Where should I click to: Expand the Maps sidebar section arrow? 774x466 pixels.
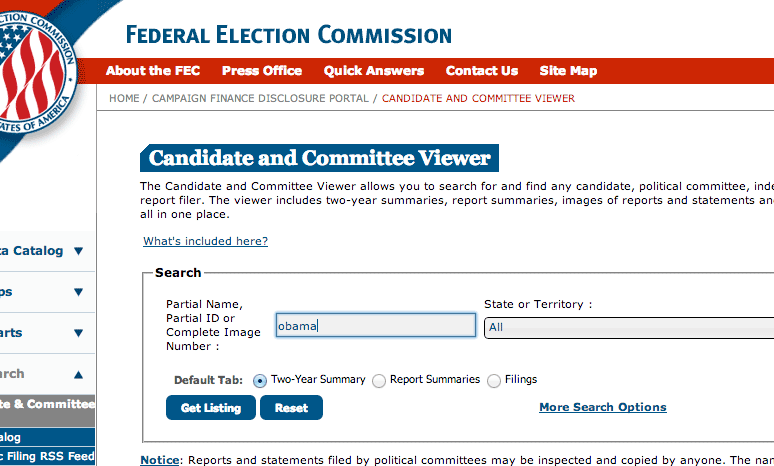click(x=78, y=292)
